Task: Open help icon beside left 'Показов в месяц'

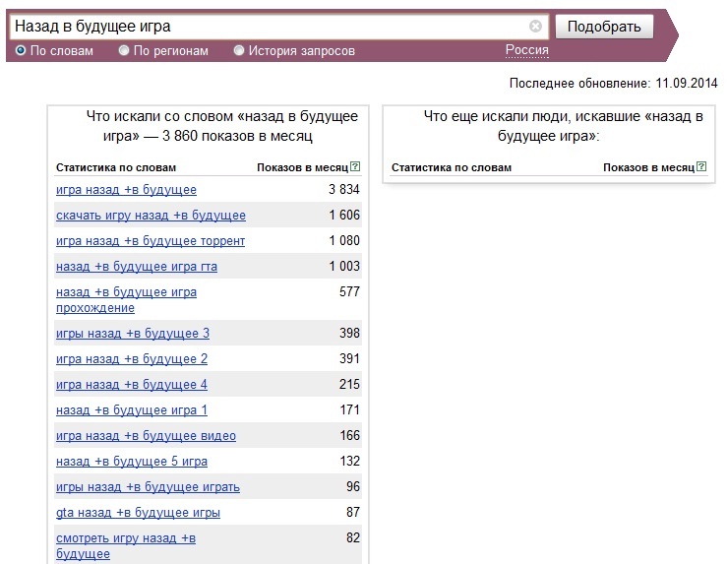Action: [x=355, y=166]
